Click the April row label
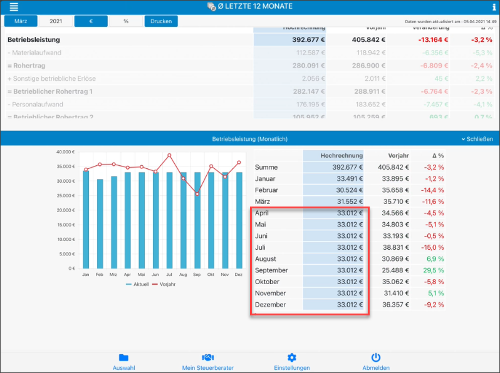This screenshot has width=500, height=373. (x=261, y=213)
